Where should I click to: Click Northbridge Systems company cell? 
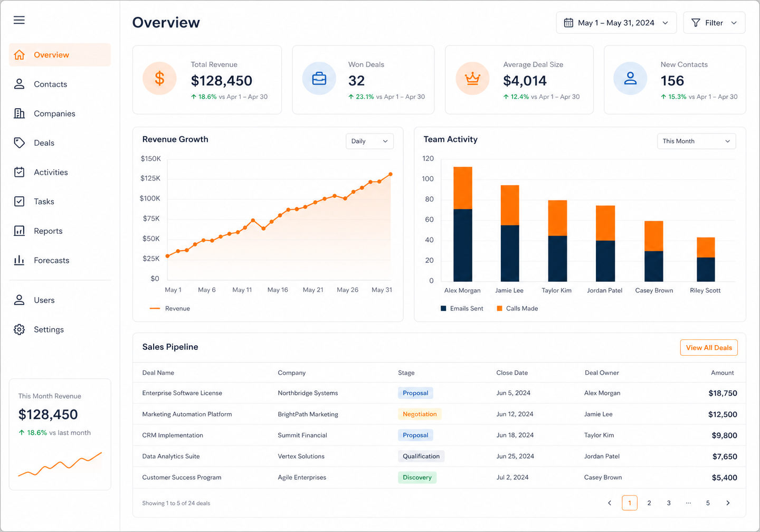click(x=308, y=393)
